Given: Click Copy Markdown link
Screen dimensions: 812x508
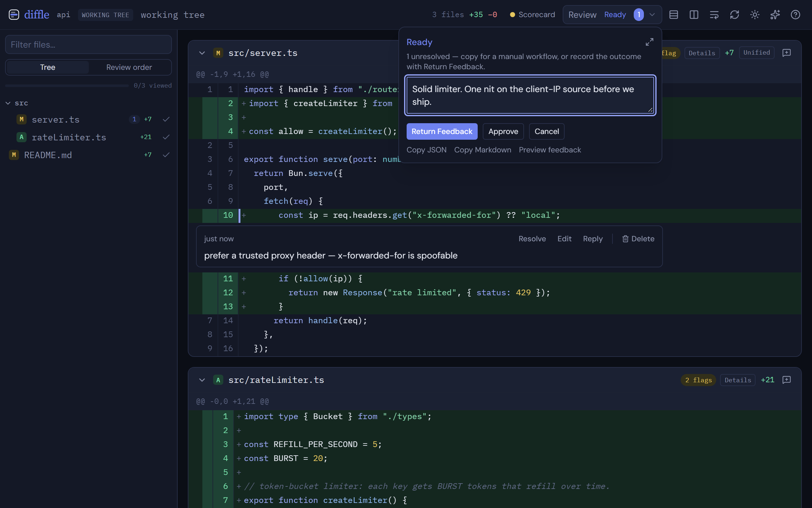Looking at the screenshot, I should [x=482, y=150].
